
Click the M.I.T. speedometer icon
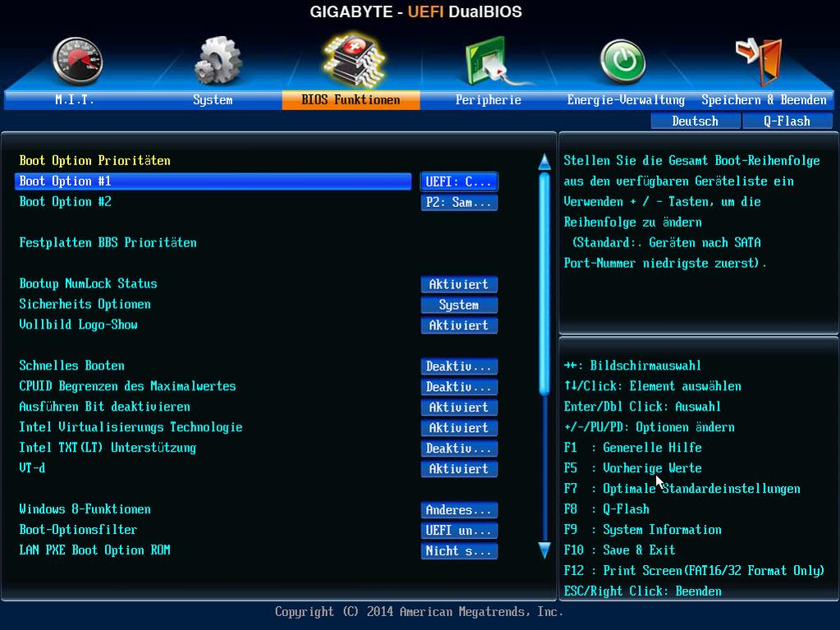pos(78,61)
